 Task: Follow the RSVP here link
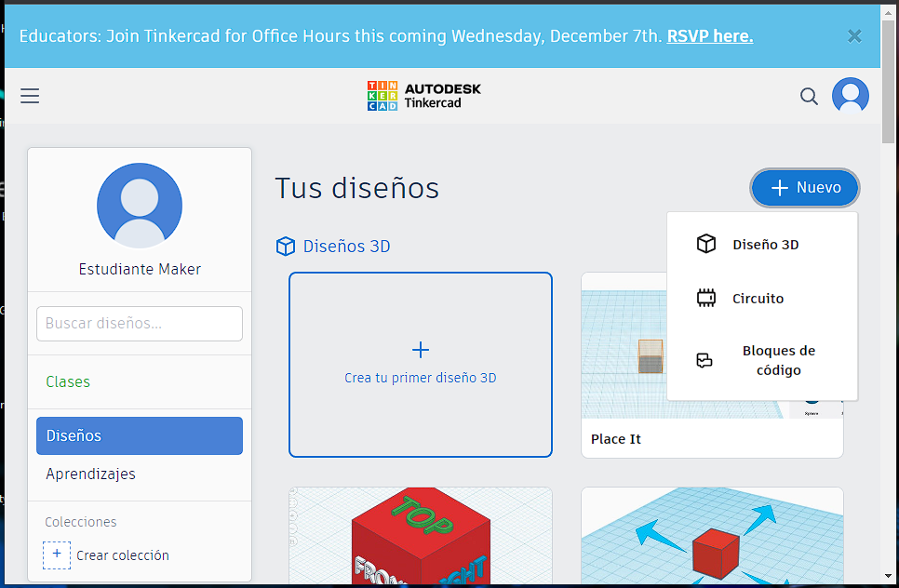[709, 36]
